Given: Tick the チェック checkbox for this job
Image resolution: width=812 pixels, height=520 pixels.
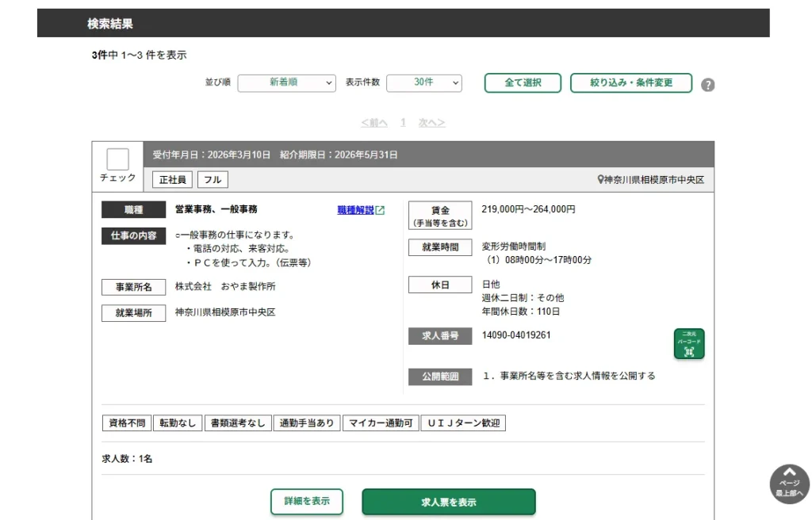Looking at the screenshot, I should tap(117, 159).
